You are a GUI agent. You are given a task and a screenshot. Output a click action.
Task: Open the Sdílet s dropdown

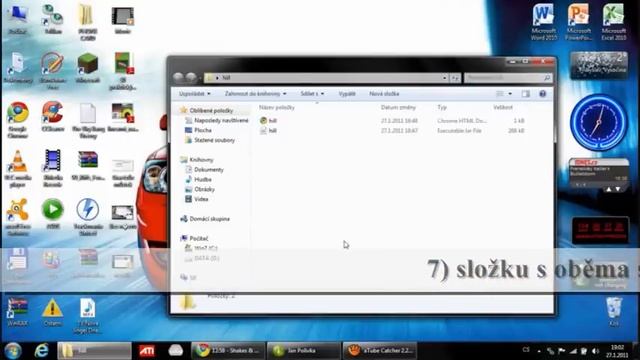click(x=312, y=94)
